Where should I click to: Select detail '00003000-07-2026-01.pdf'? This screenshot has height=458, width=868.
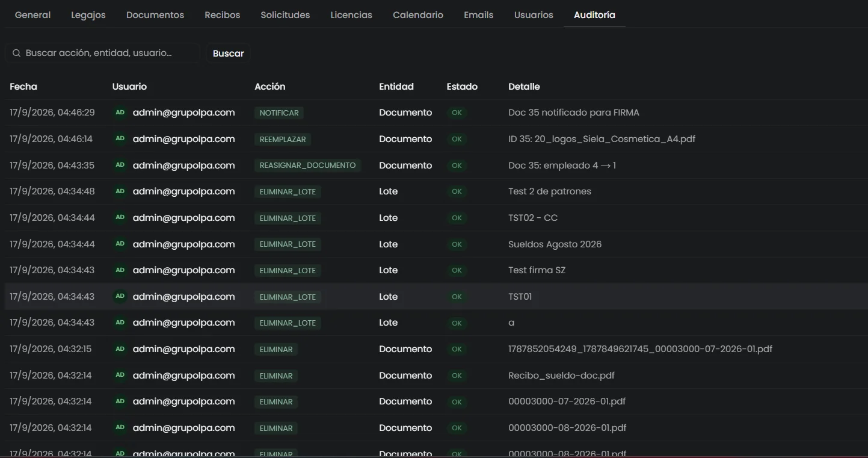click(x=567, y=401)
